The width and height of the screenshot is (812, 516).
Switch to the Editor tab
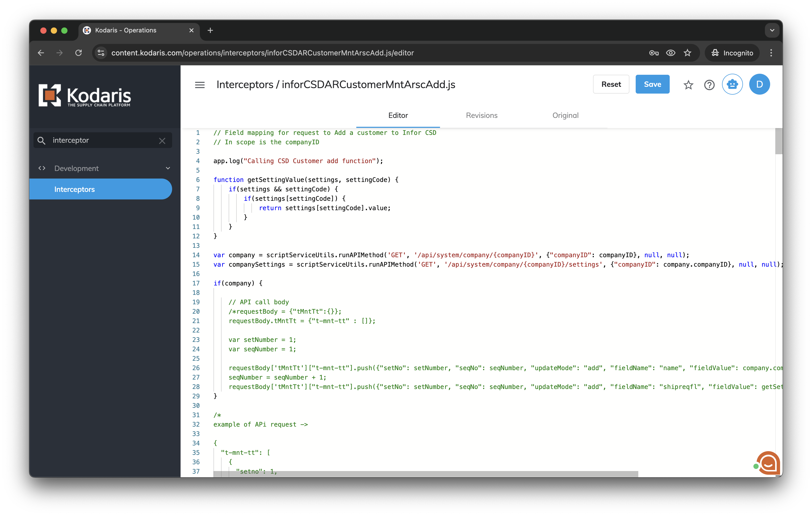pyautogui.click(x=398, y=115)
